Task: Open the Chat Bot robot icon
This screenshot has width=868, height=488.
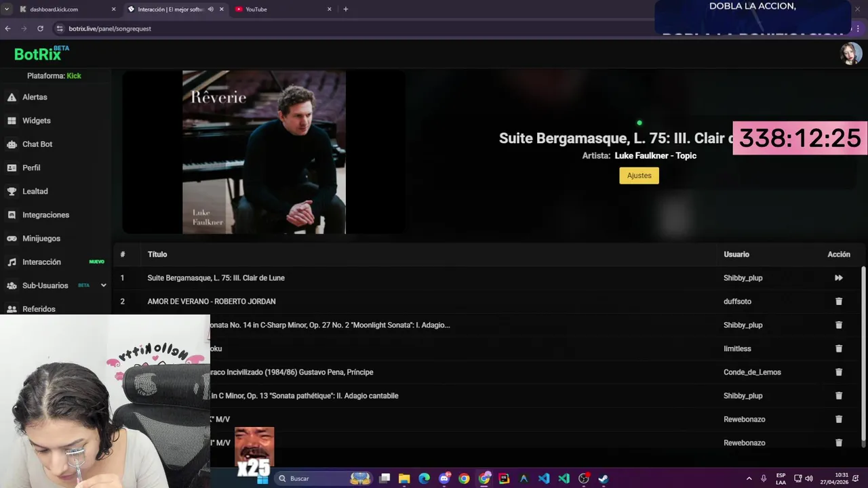Action: tap(12, 144)
